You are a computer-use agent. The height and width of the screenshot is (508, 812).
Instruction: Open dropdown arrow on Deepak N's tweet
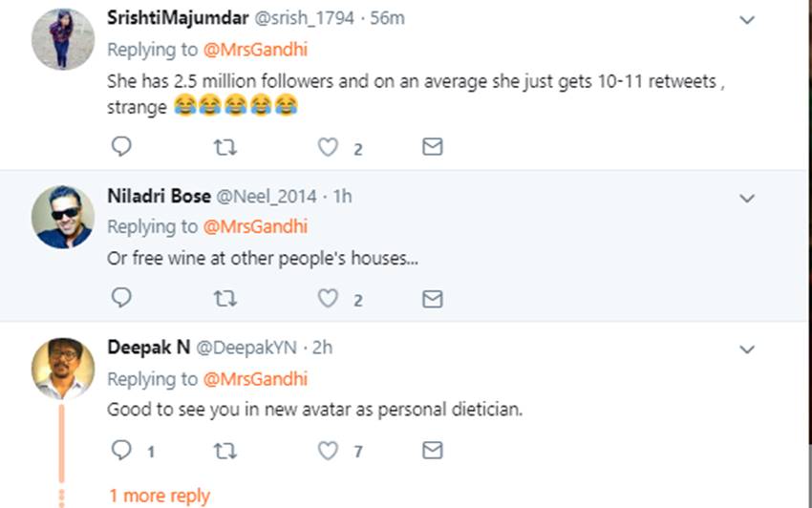click(747, 349)
